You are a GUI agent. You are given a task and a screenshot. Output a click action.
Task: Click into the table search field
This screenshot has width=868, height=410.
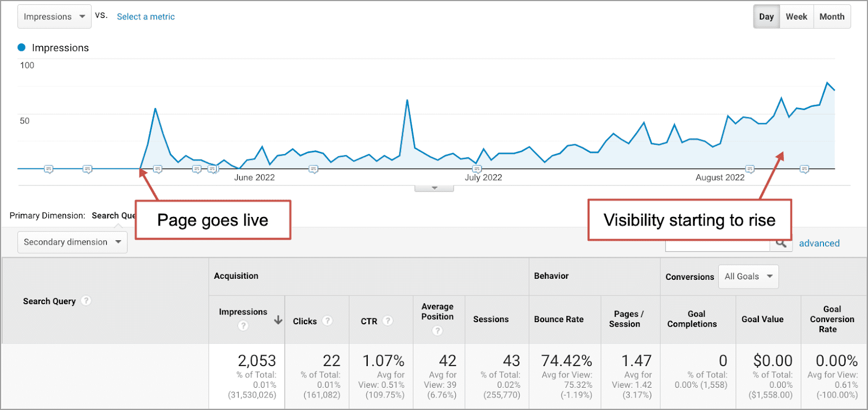point(718,245)
